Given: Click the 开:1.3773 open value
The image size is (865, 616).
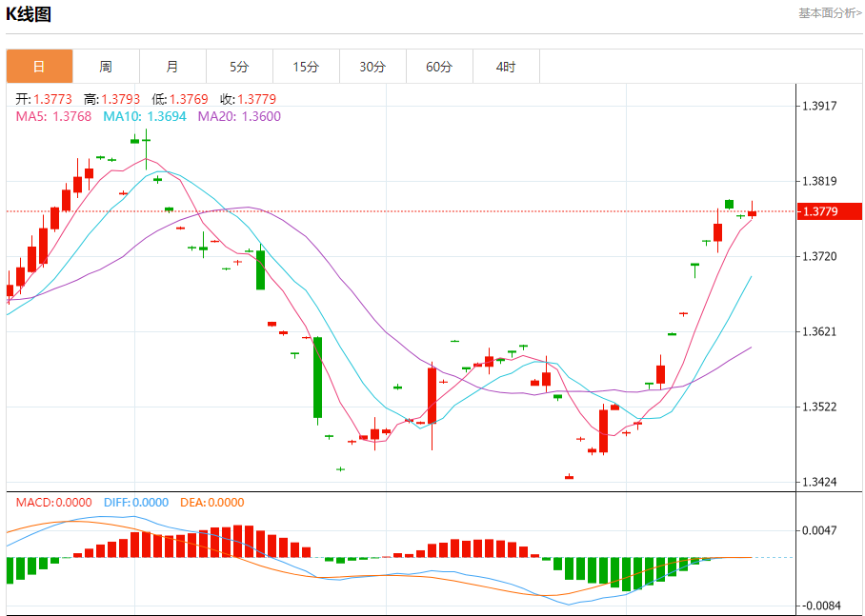Looking at the screenshot, I should click(44, 99).
